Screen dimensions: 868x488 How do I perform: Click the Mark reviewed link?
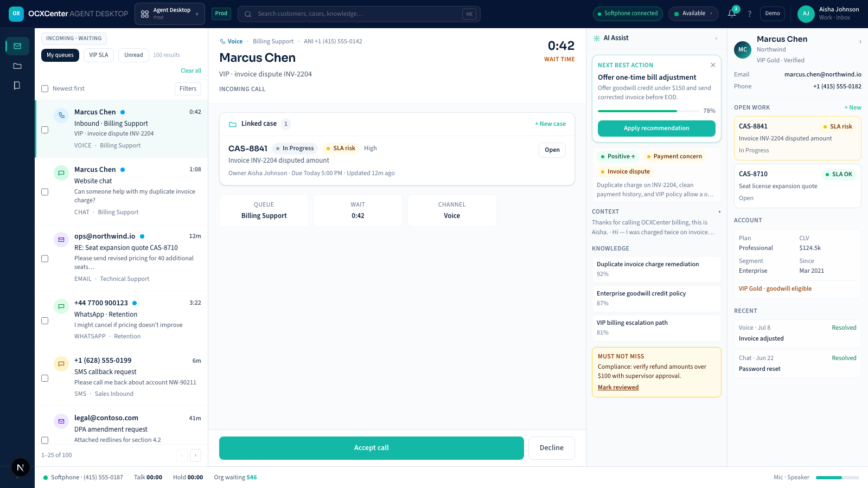click(x=618, y=387)
